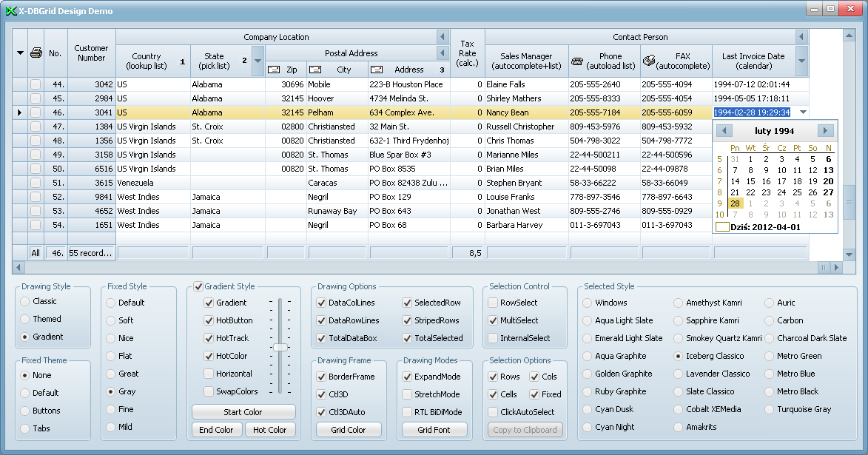Image resolution: width=868 pixels, height=455 pixels.
Task: Open the grid menu arrow in top-left corner
Action: 20,53
